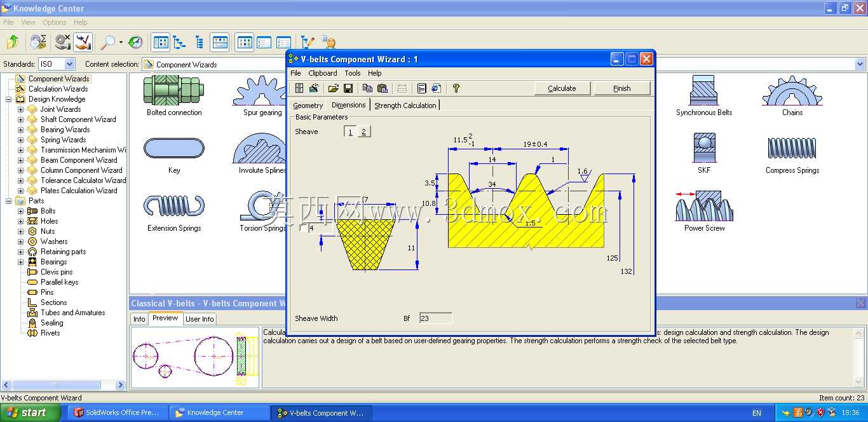Click the hand with checkmark toolbar icon

[83, 43]
